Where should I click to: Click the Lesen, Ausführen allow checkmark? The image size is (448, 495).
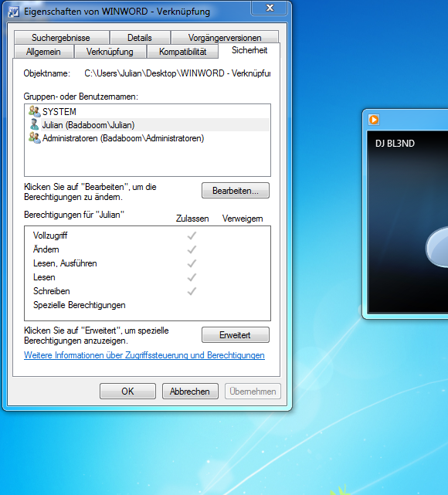coord(192,263)
